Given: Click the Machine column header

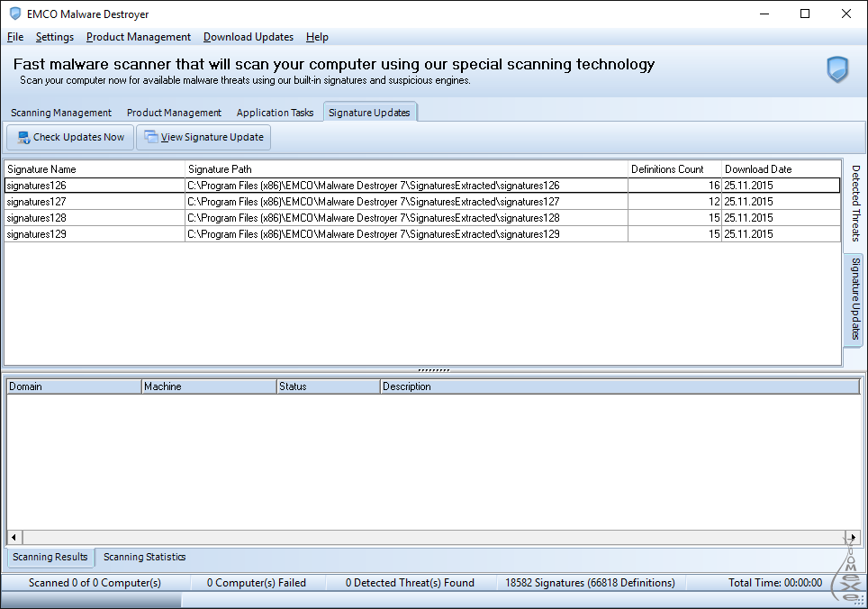Looking at the screenshot, I should coord(209,386).
